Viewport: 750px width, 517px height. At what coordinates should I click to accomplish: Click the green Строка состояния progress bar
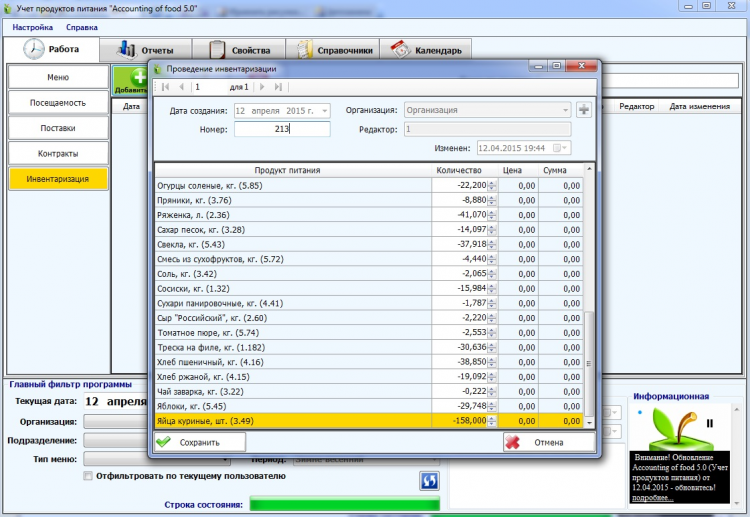click(x=345, y=504)
